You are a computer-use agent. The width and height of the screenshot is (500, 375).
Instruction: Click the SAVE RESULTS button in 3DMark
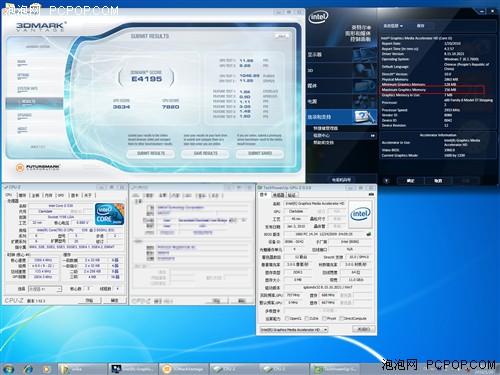205,153
